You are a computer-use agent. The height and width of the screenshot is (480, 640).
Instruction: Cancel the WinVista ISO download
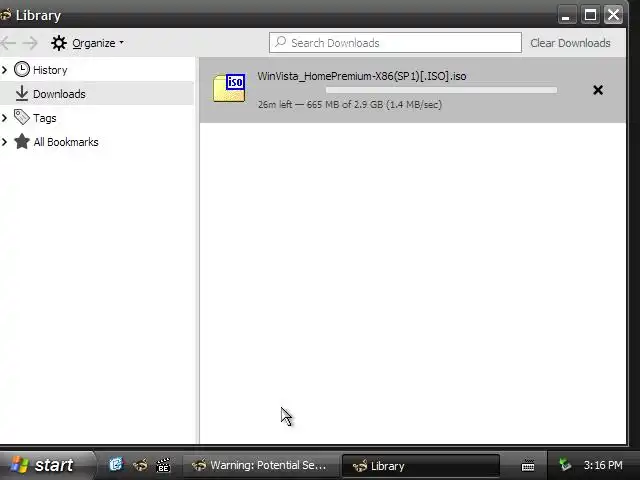[598, 90]
